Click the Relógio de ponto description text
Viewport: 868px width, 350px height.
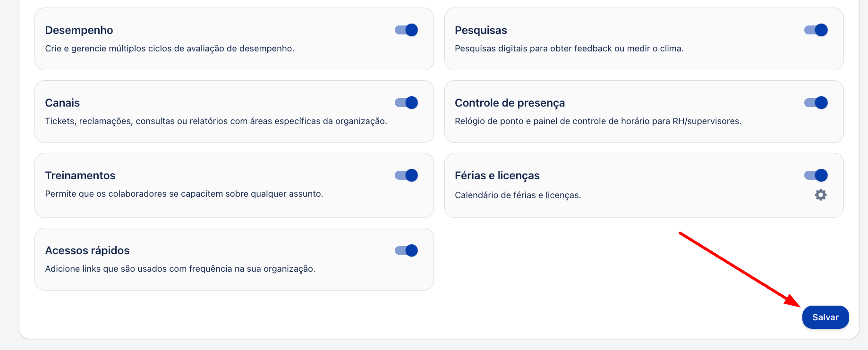pos(598,121)
